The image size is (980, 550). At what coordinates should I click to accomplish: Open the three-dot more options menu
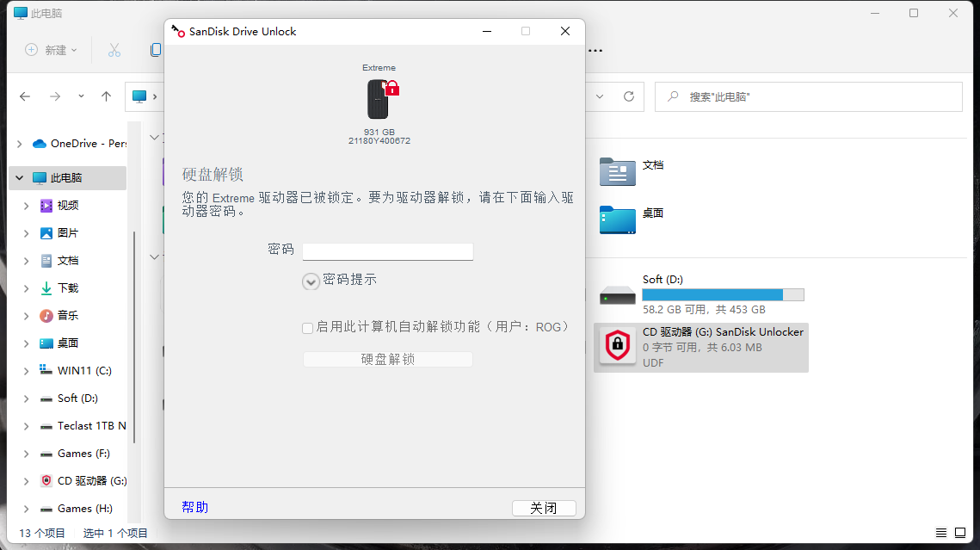click(595, 51)
